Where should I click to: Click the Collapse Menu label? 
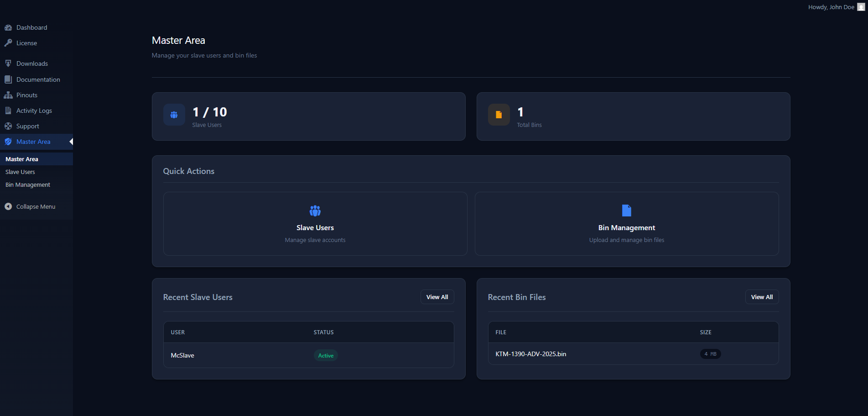[x=36, y=206]
